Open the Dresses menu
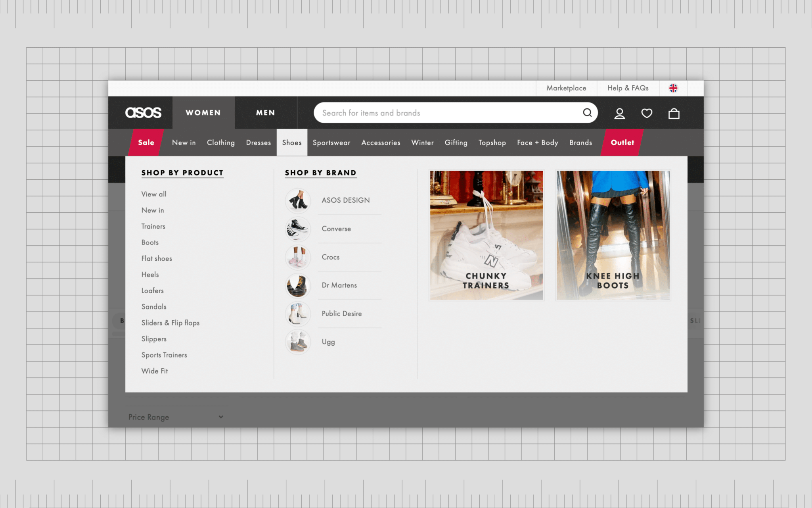Screen dimensions: 812x508 259,142
